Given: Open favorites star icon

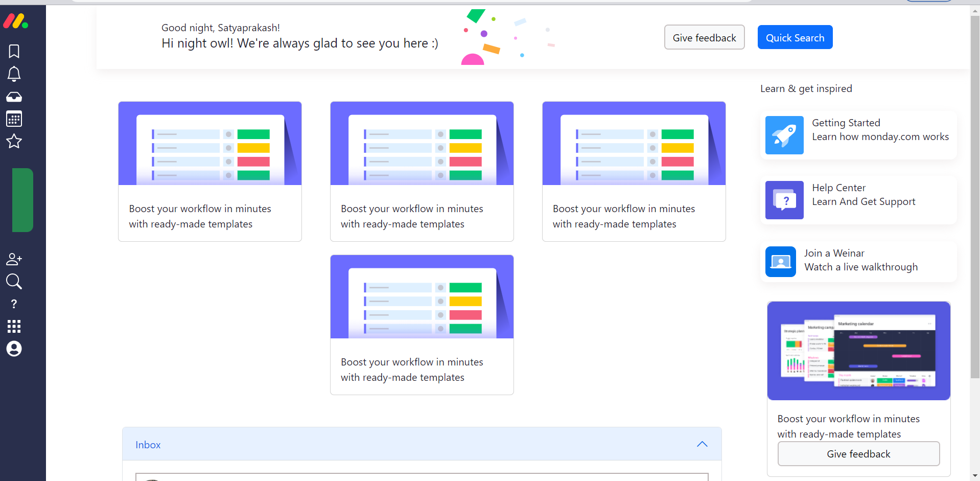Looking at the screenshot, I should tap(14, 142).
